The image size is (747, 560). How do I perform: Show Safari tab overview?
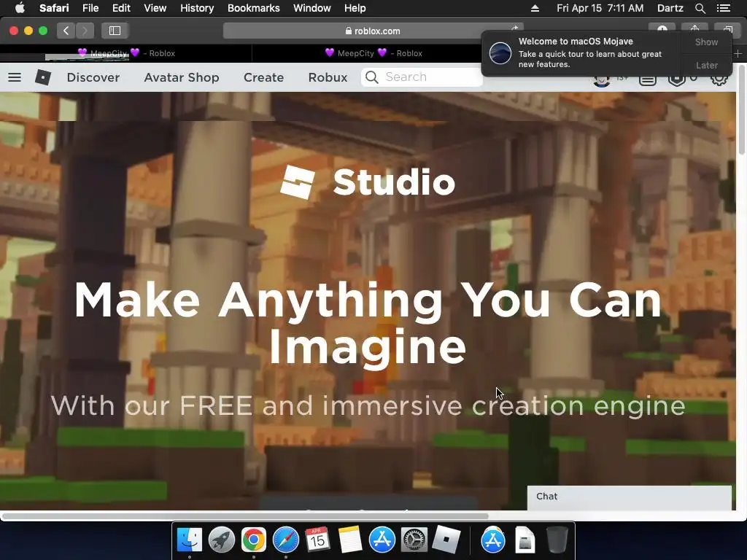tap(727, 29)
